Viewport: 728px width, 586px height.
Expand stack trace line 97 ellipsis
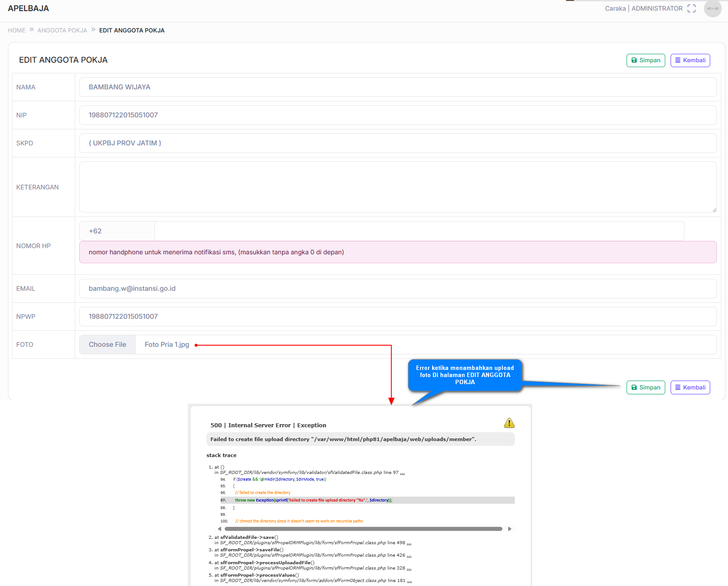[402, 473]
